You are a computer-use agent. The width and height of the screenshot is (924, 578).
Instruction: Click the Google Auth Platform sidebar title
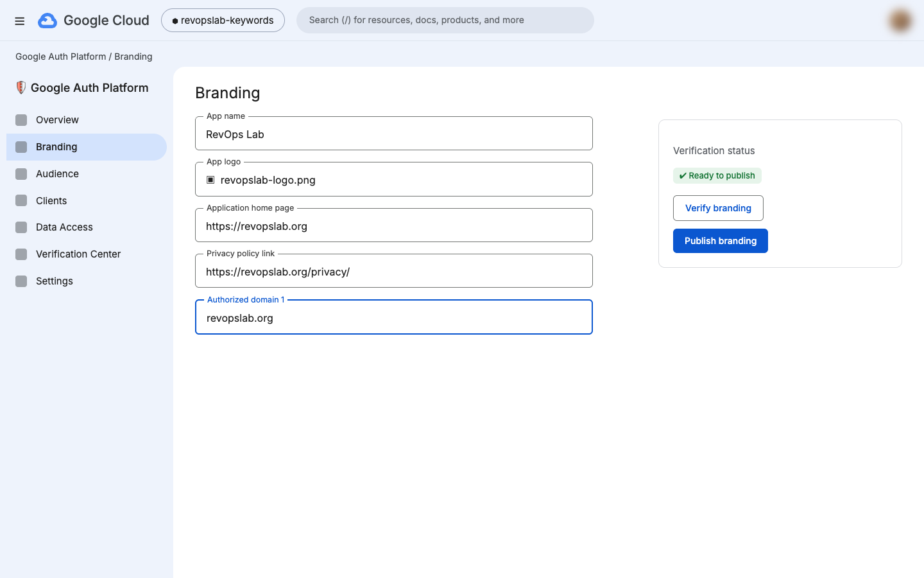(90, 88)
